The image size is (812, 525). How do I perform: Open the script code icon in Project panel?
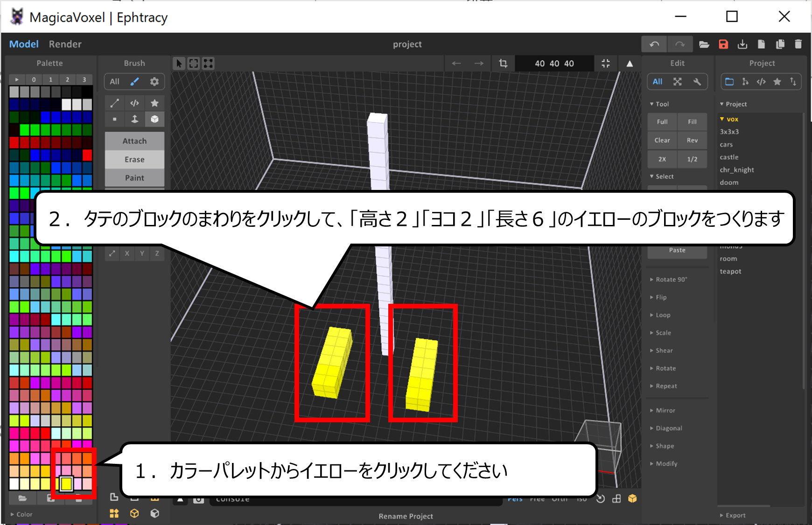[x=761, y=82]
